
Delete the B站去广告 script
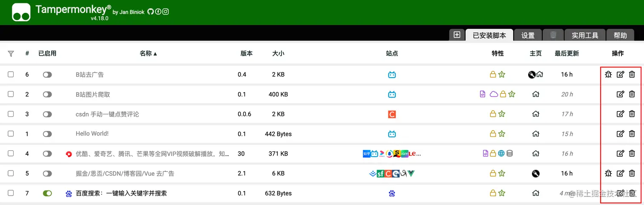pyautogui.click(x=632, y=75)
